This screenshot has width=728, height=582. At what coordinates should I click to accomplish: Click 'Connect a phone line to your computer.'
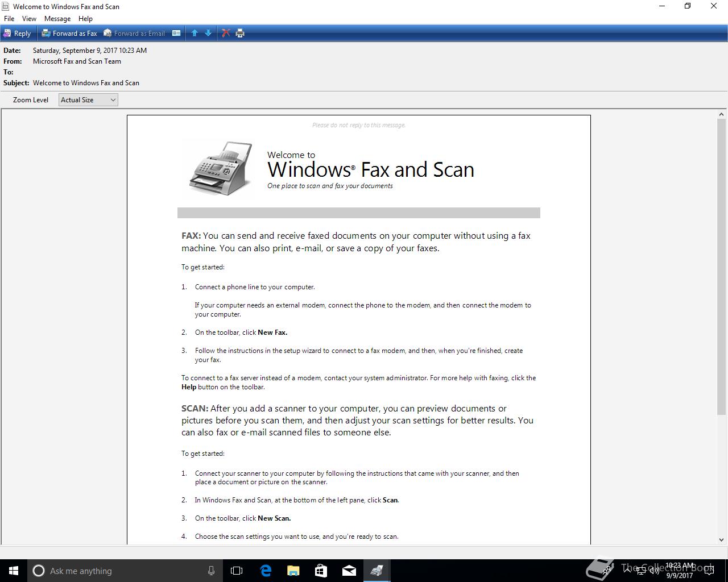coord(255,287)
